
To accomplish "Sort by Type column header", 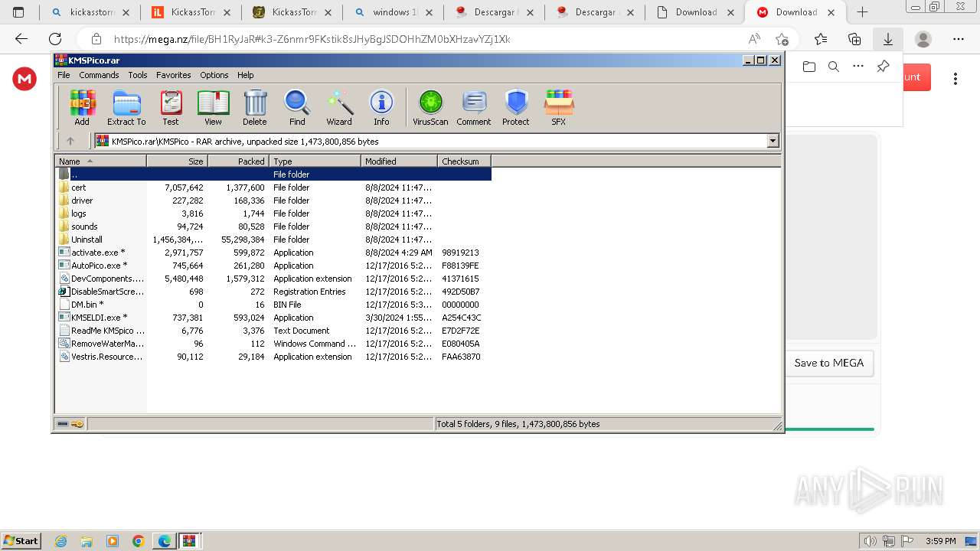I will pyautogui.click(x=315, y=161).
